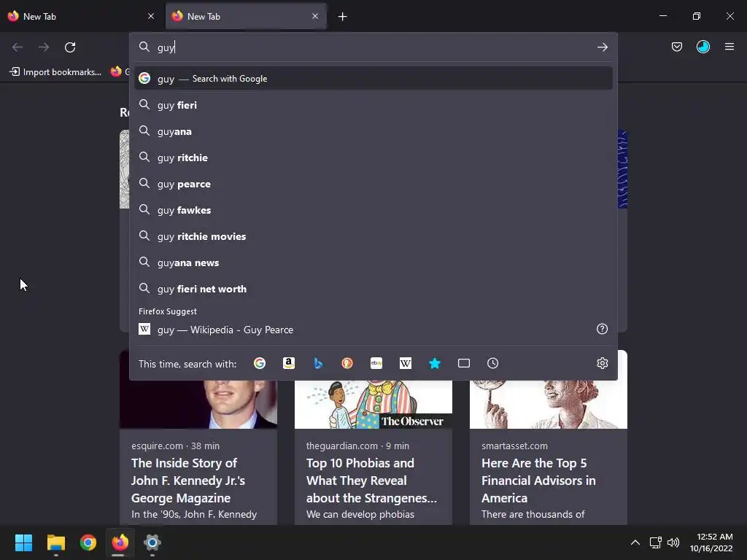Search this time with Amazon icon
The width and height of the screenshot is (747, 560).
pos(289,363)
